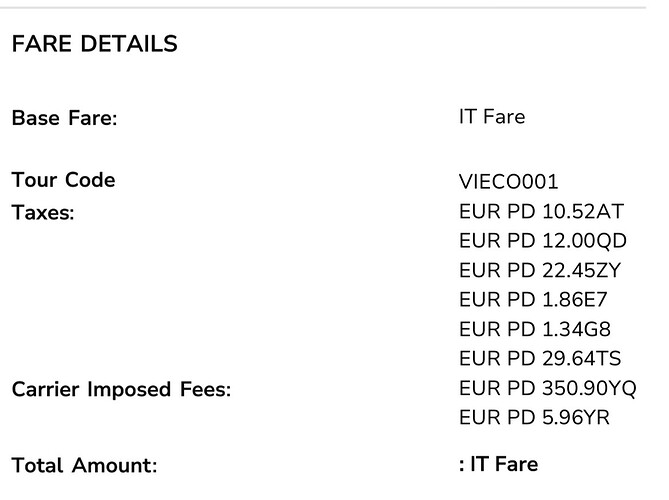Click the word Fare in Base Fare
The image size is (669, 500).
pos(93,118)
